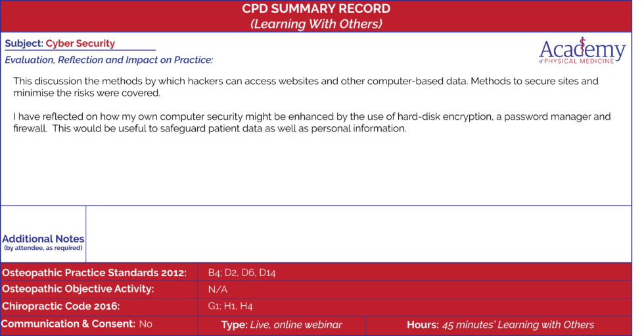Click the first paragraph about hackers accessing websites
The image size is (644, 336).
[x=306, y=87]
